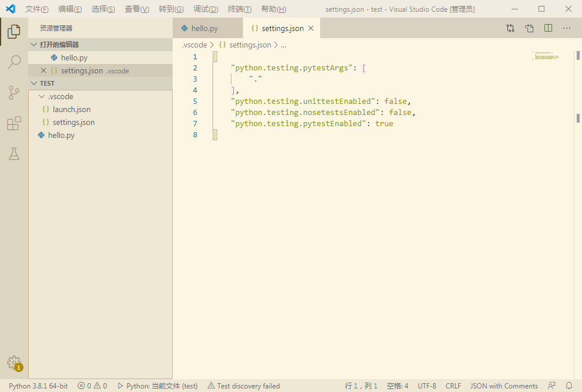
Task: Click the Test discovery failed warning
Action: point(244,386)
